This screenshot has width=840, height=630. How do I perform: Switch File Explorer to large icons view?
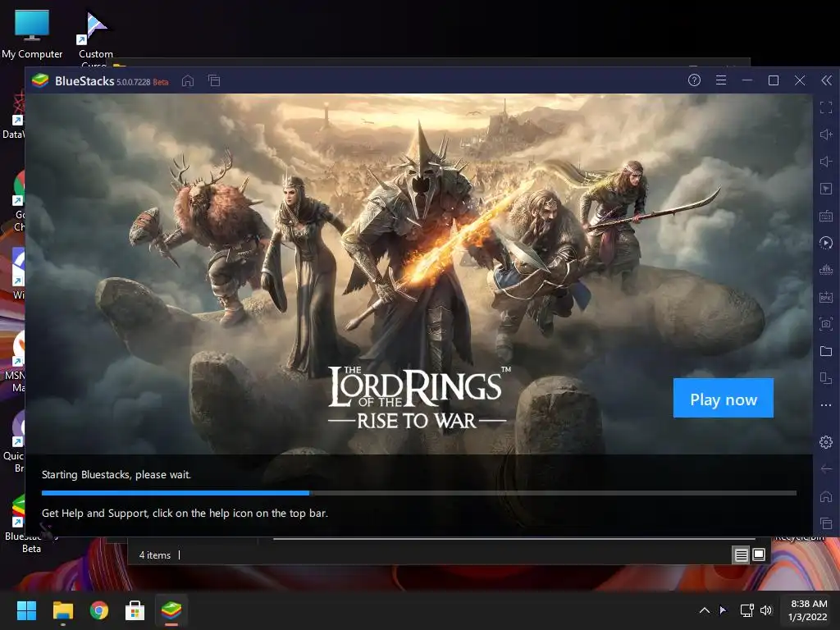click(759, 555)
